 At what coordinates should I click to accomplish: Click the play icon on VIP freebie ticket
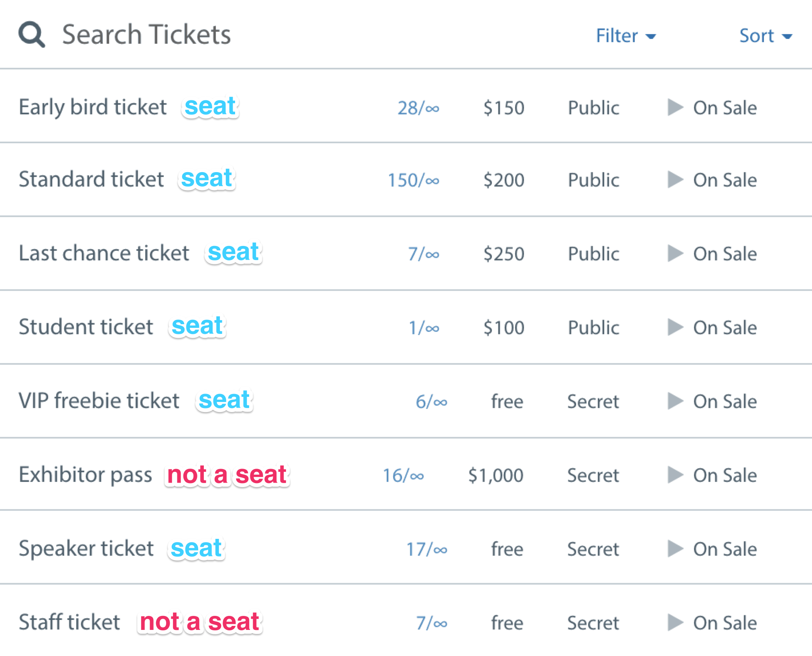pyautogui.click(x=675, y=401)
